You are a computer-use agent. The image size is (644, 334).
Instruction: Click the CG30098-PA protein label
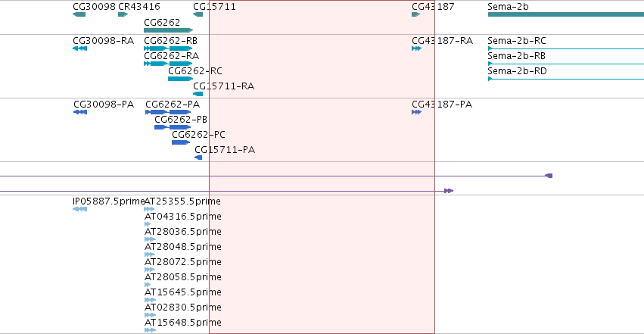click(x=104, y=105)
